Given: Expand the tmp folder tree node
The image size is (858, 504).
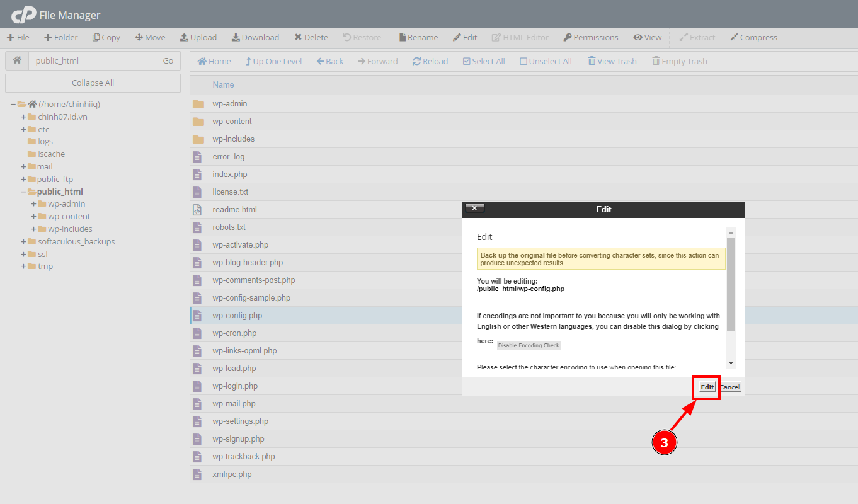Looking at the screenshot, I should (x=23, y=266).
